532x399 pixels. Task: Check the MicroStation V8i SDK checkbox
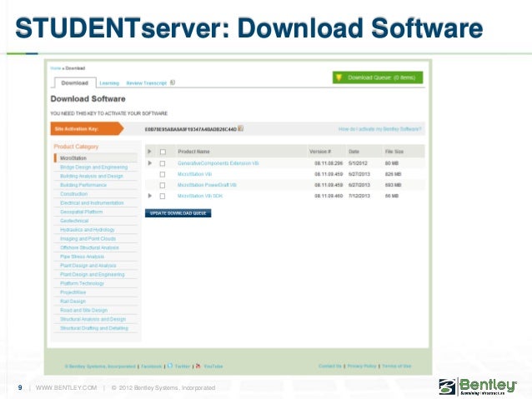(163, 196)
